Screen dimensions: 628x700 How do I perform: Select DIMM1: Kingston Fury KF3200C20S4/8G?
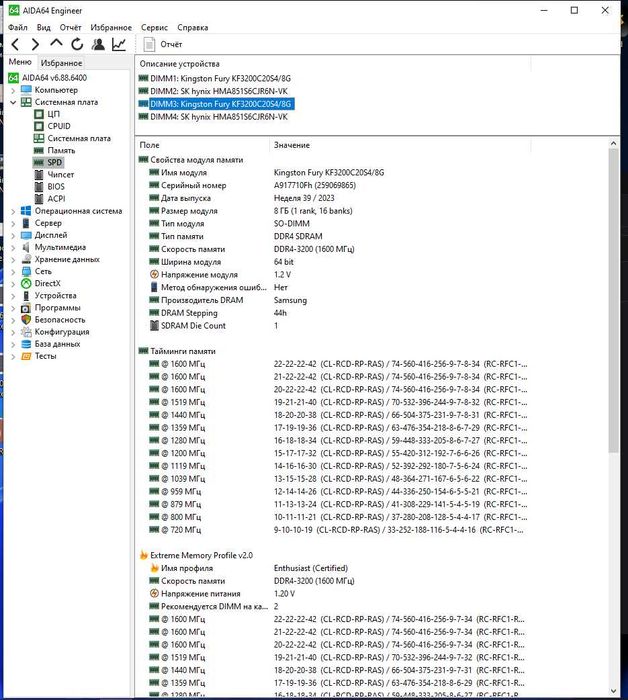coord(220,79)
